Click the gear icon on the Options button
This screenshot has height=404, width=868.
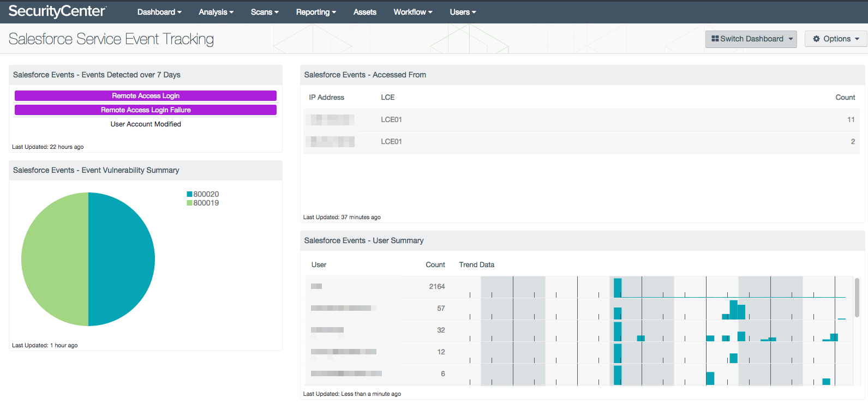click(816, 39)
